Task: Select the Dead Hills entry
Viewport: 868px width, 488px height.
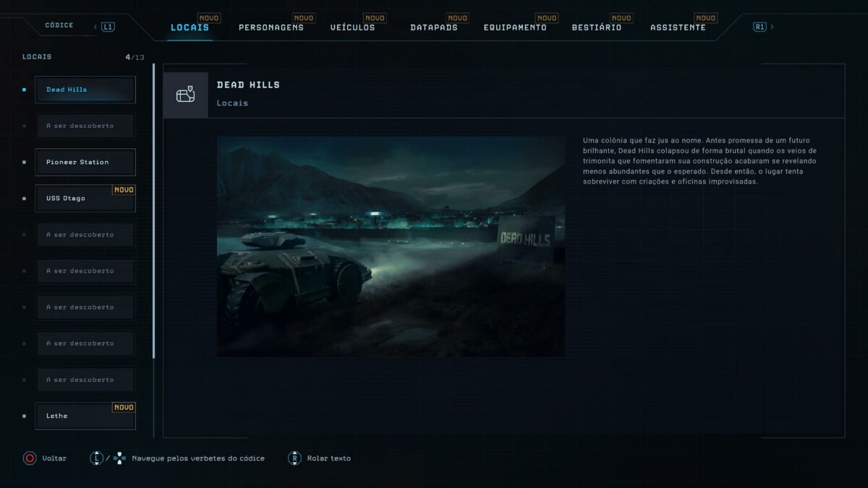Action: (85, 90)
